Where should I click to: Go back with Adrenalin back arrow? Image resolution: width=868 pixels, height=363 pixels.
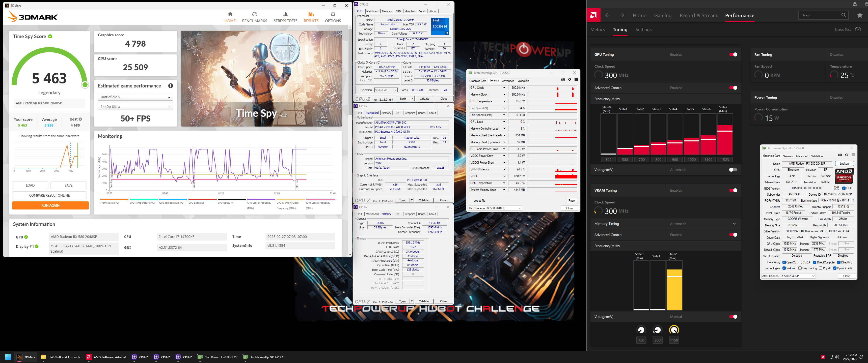[x=607, y=15]
